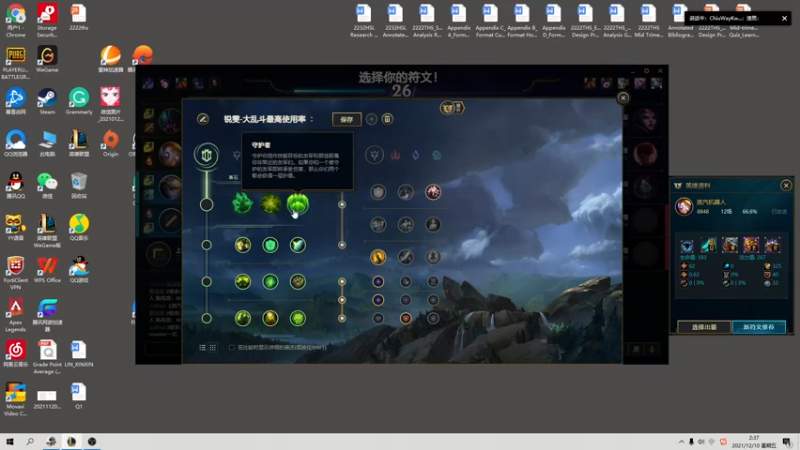
Task: Close the champion info panel
Action: pyautogui.click(x=786, y=185)
